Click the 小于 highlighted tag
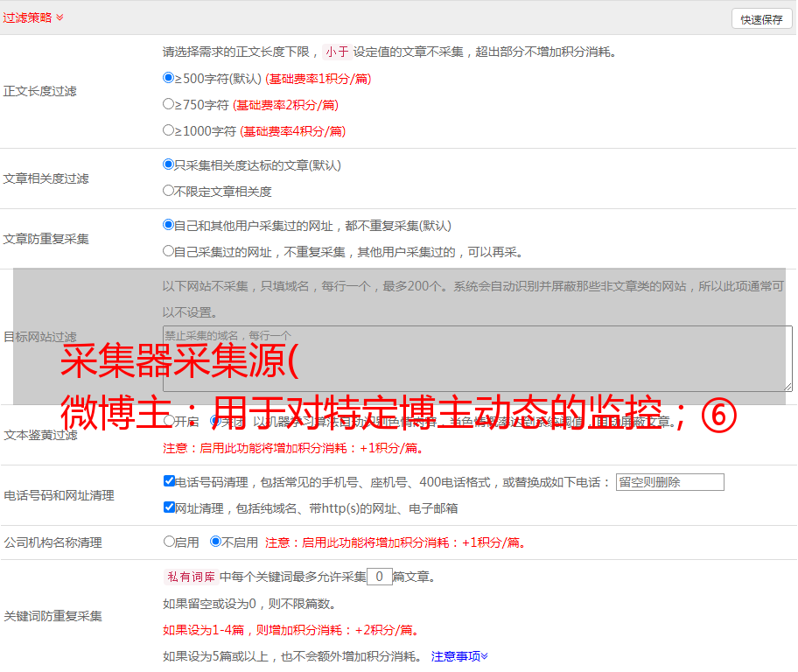 pos(337,52)
